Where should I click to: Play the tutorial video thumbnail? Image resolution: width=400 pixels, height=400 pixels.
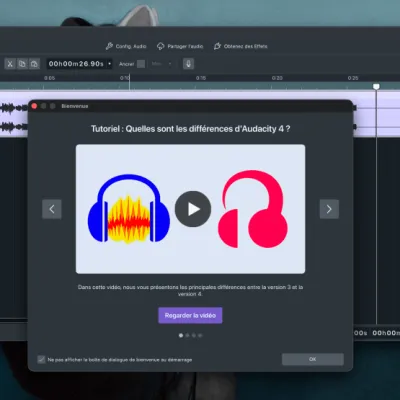tap(193, 209)
